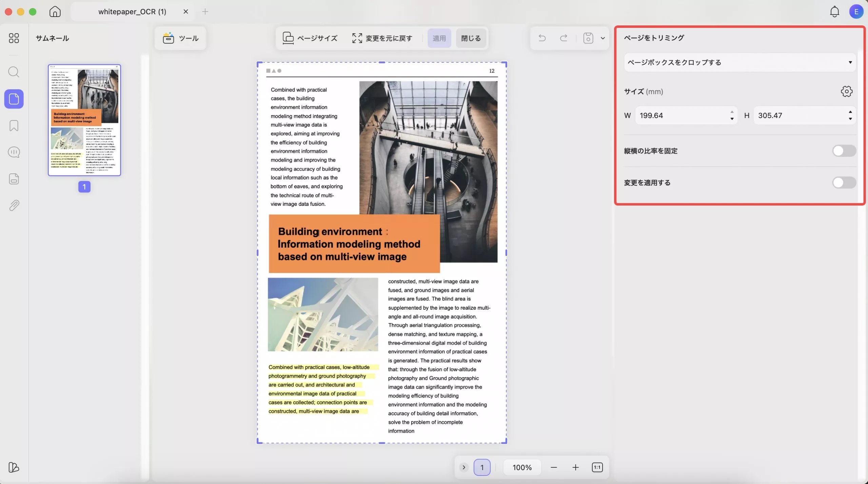
Task: Click the zoom in plus button
Action: pos(575,467)
